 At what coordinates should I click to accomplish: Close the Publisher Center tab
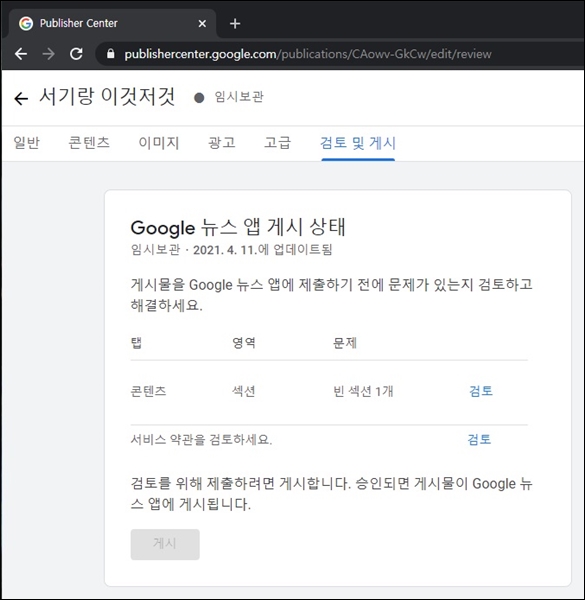202,24
